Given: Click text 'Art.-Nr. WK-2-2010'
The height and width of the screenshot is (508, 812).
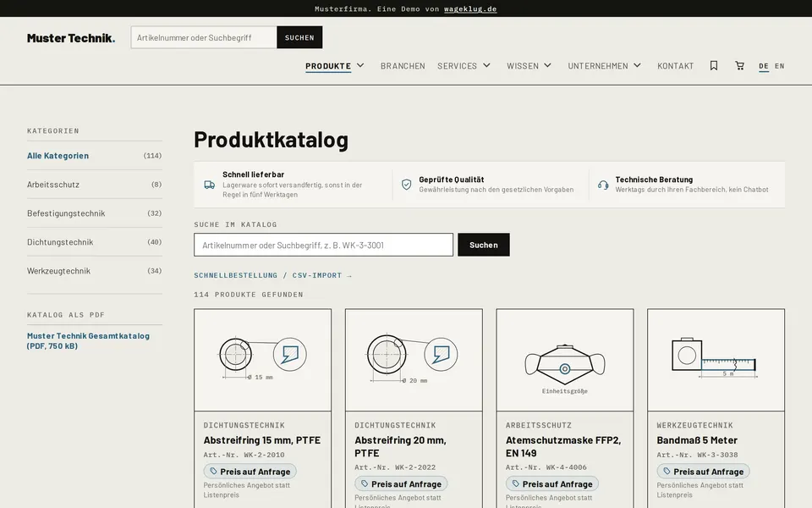Looking at the screenshot, I should [x=244, y=455].
